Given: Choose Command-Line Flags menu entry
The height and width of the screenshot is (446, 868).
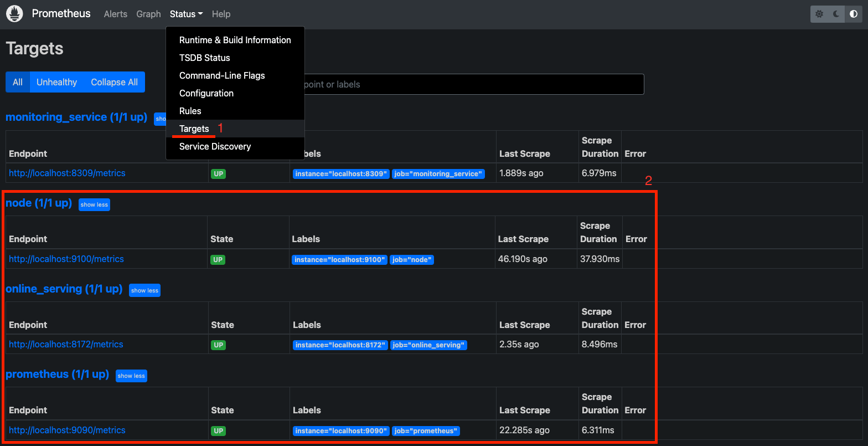Looking at the screenshot, I should pos(235,75).
